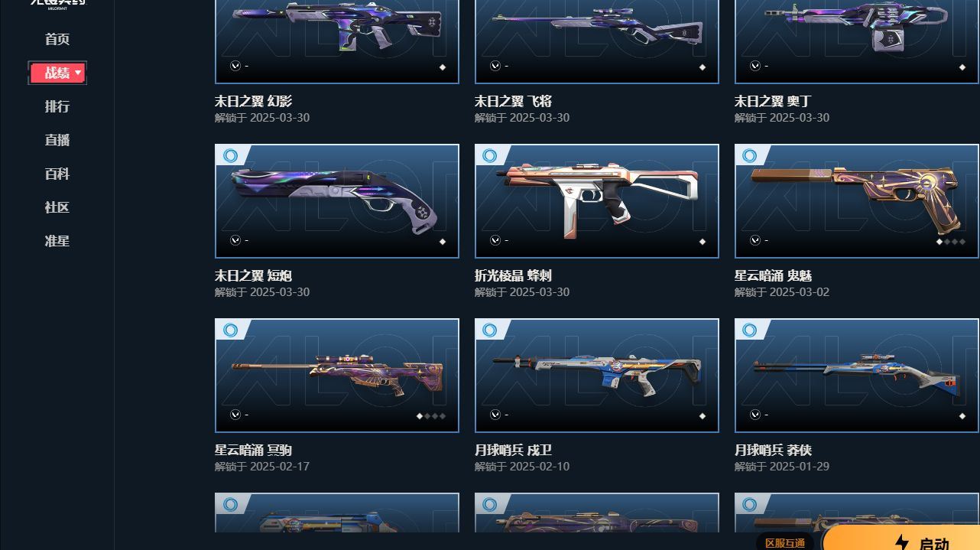Open the 百科 section
Image resolution: width=980 pixels, height=550 pixels.
(x=57, y=174)
